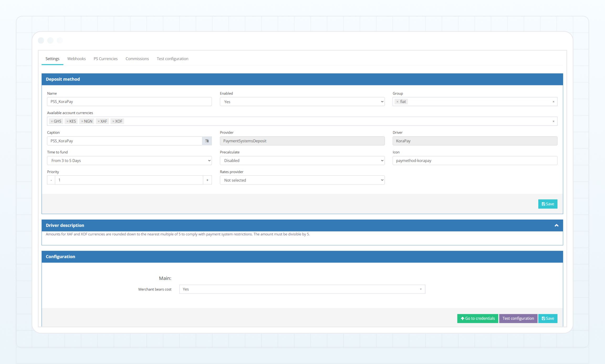Click the purple Test configuration button
Screen dimensions: 605x364
(518, 318)
